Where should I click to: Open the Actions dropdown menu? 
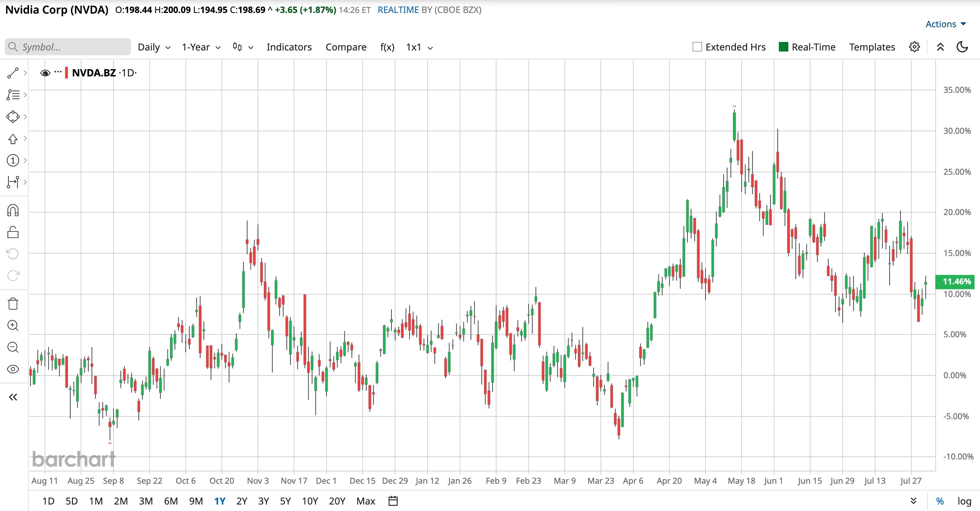[946, 24]
